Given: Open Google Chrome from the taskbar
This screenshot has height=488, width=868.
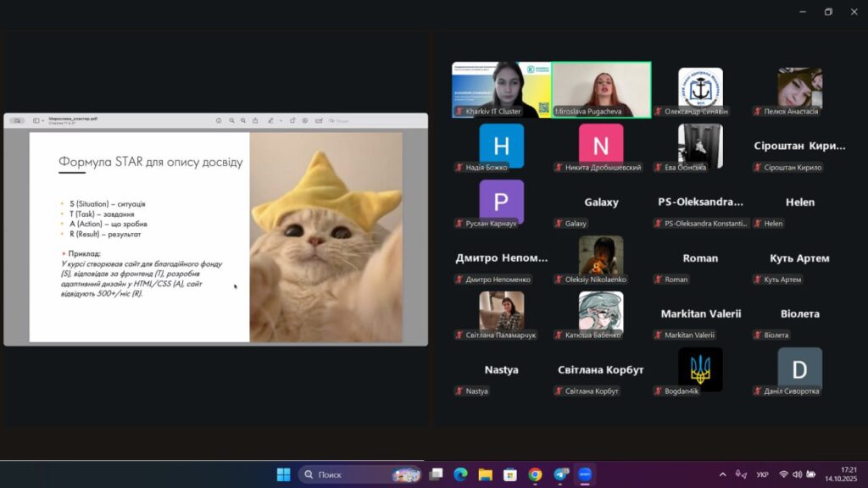Looking at the screenshot, I should (535, 474).
